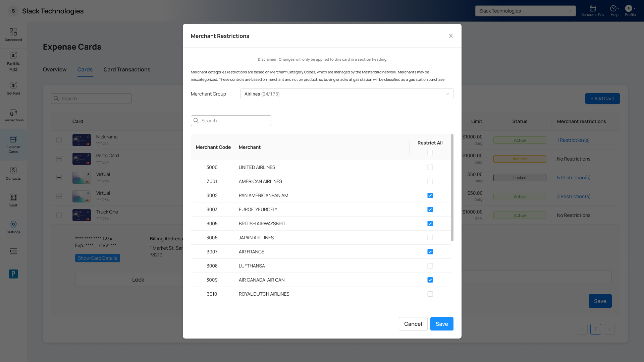Go to next page arrow

click(x=609, y=329)
